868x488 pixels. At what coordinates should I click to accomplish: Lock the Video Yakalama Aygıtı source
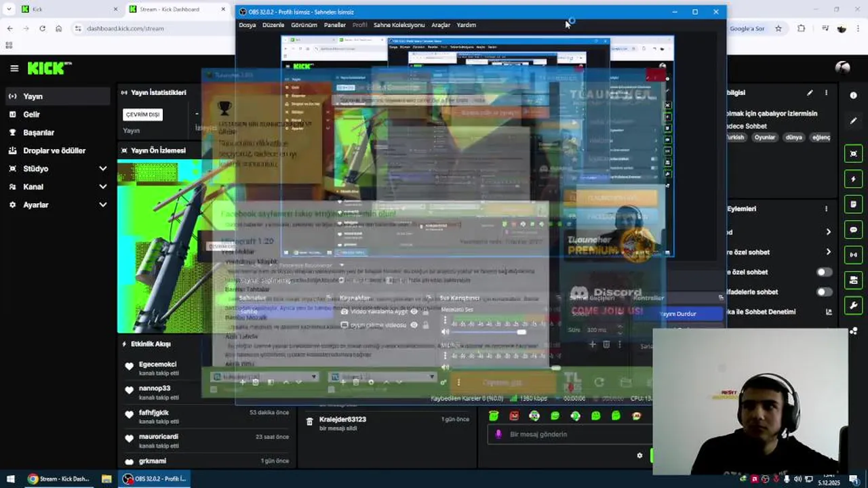(426, 312)
